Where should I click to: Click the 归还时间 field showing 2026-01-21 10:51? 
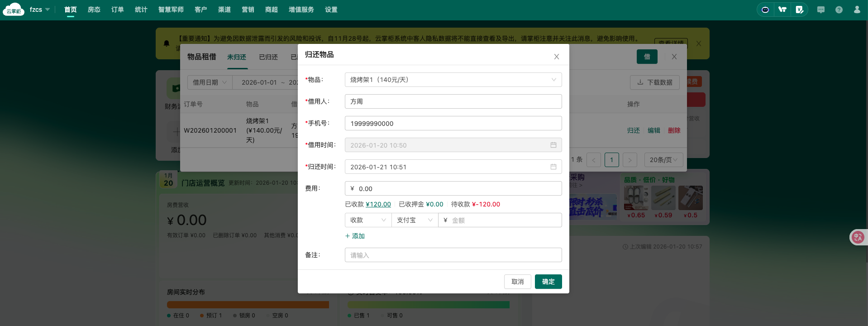click(x=453, y=167)
